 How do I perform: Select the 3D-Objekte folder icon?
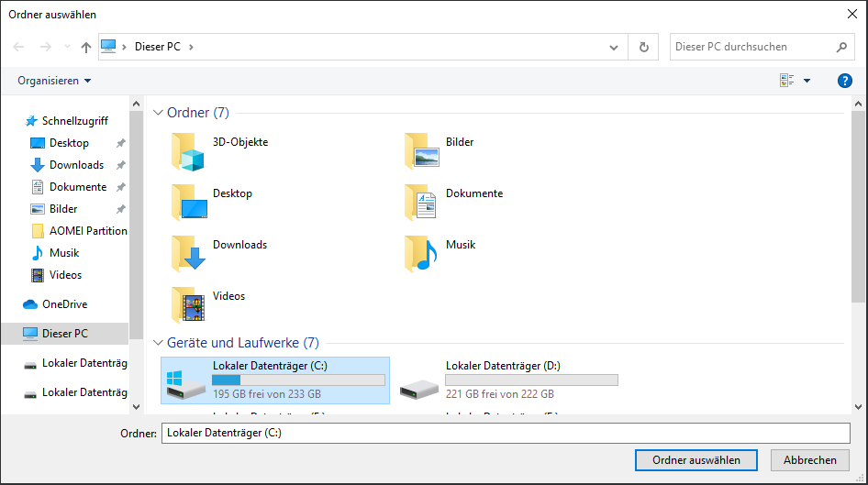[188, 151]
